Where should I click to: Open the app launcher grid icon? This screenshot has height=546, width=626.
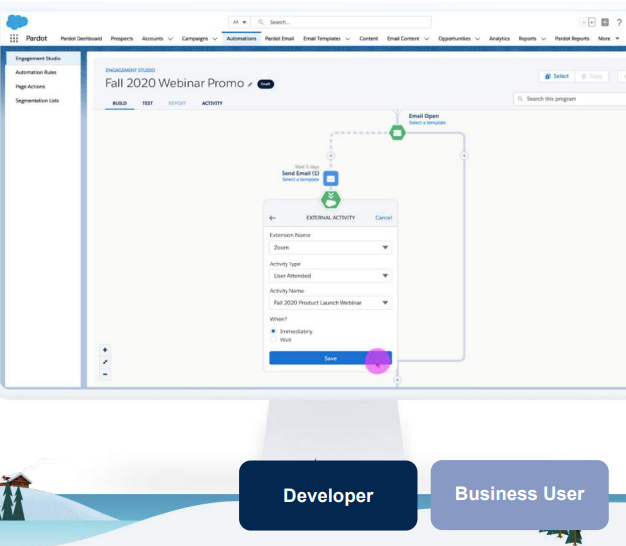[x=14, y=38]
